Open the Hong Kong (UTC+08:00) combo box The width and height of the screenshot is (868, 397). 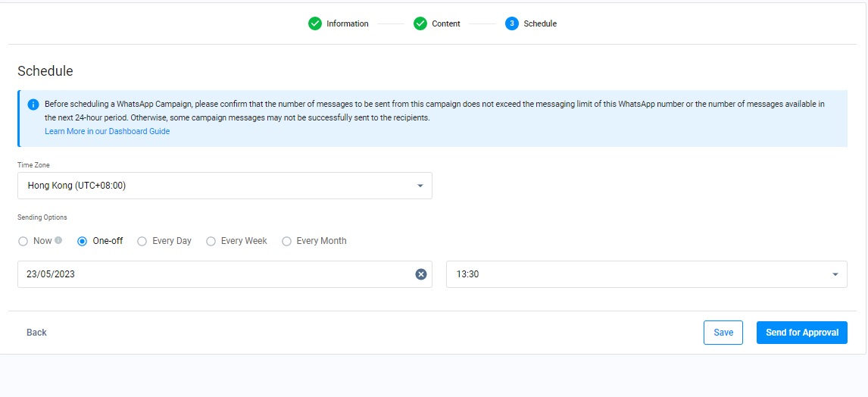[225, 186]
